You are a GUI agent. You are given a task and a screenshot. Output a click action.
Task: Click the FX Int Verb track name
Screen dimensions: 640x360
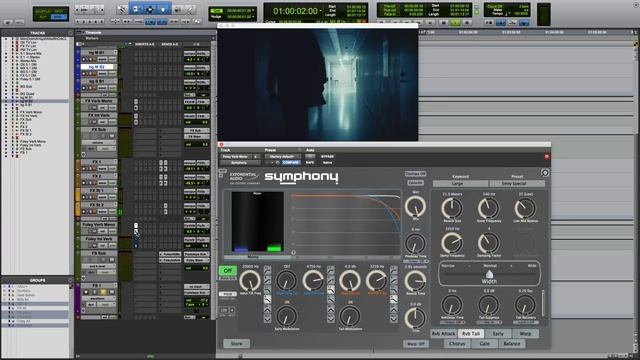coord(98,115)
